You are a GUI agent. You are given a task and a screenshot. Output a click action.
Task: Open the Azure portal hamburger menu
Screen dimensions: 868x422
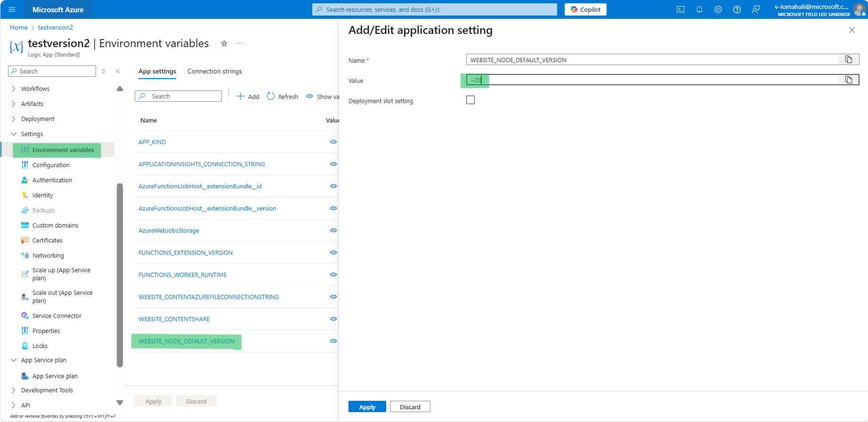(12, 9)
